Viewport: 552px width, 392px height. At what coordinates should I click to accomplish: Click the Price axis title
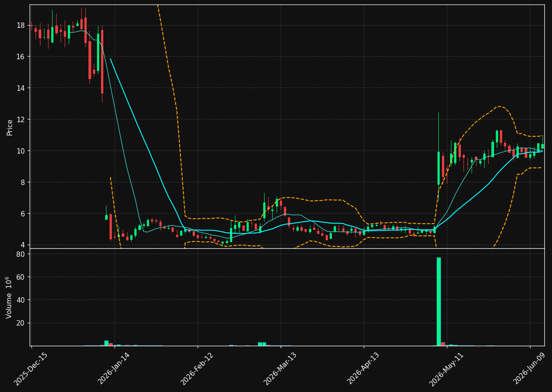pyautogui.click(x=10, y=127)
